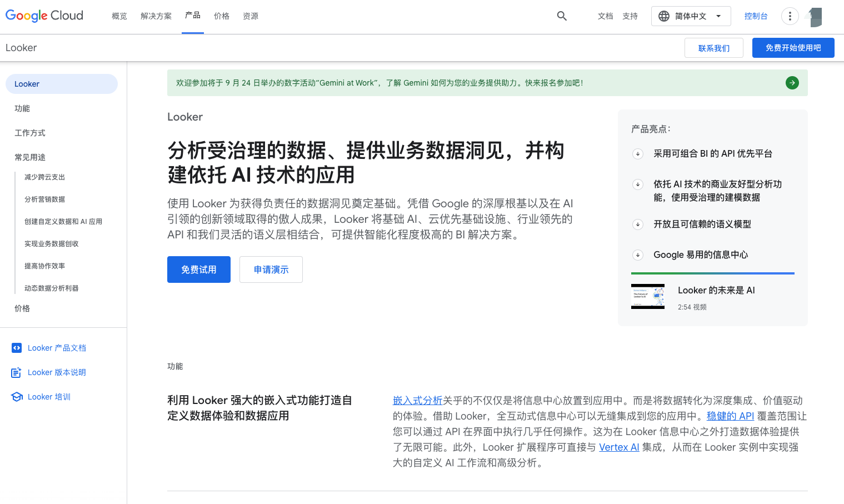Click the Google Cloud logo
Viewport: 844px width, 504px height.
44,16
